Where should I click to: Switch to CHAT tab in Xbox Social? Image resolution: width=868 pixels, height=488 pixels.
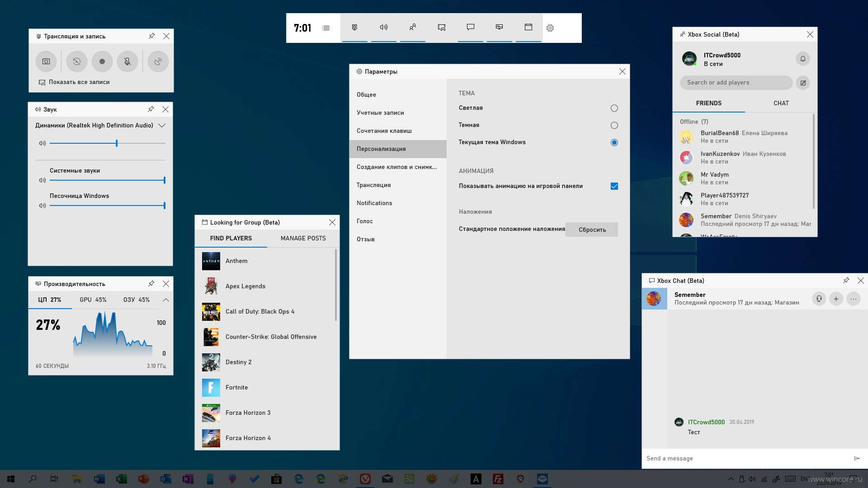(x=781, y=103)
